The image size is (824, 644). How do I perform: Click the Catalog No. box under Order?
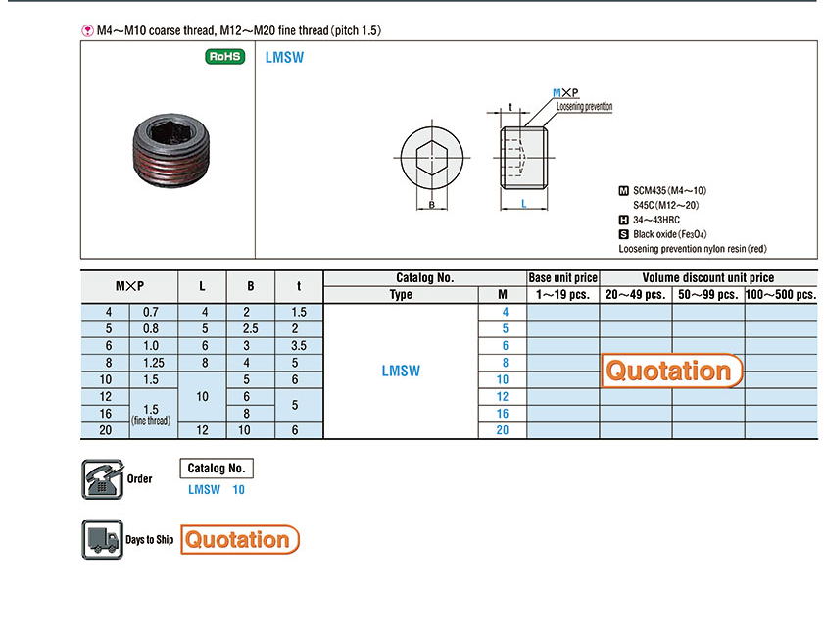[x=217, y=469]
